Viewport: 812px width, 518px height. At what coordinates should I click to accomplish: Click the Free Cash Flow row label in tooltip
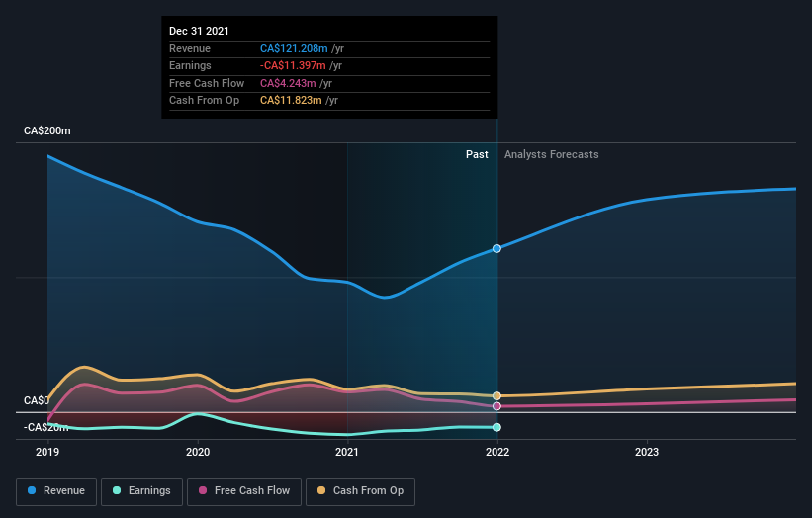[207, 83]
